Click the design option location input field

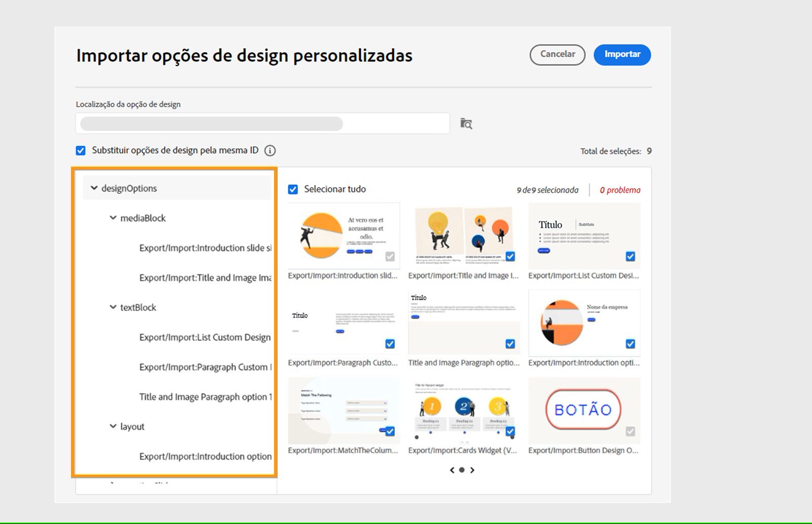click(264, 123)
